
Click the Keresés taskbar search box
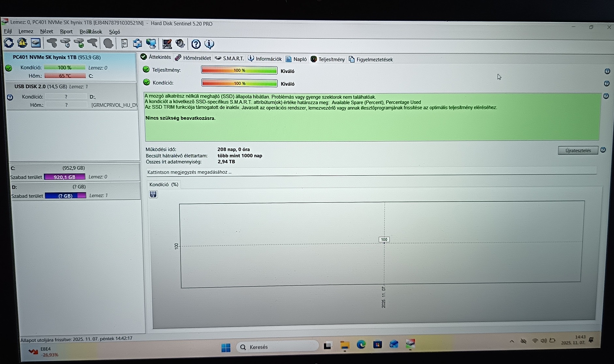277,347
